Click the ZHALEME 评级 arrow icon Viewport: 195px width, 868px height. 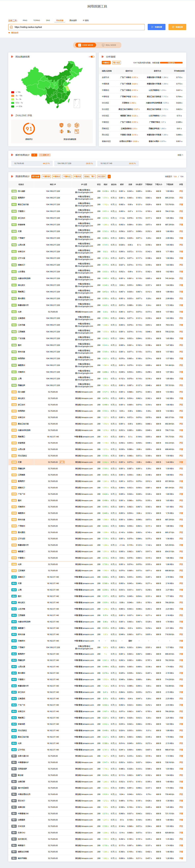tap(12, 116)
